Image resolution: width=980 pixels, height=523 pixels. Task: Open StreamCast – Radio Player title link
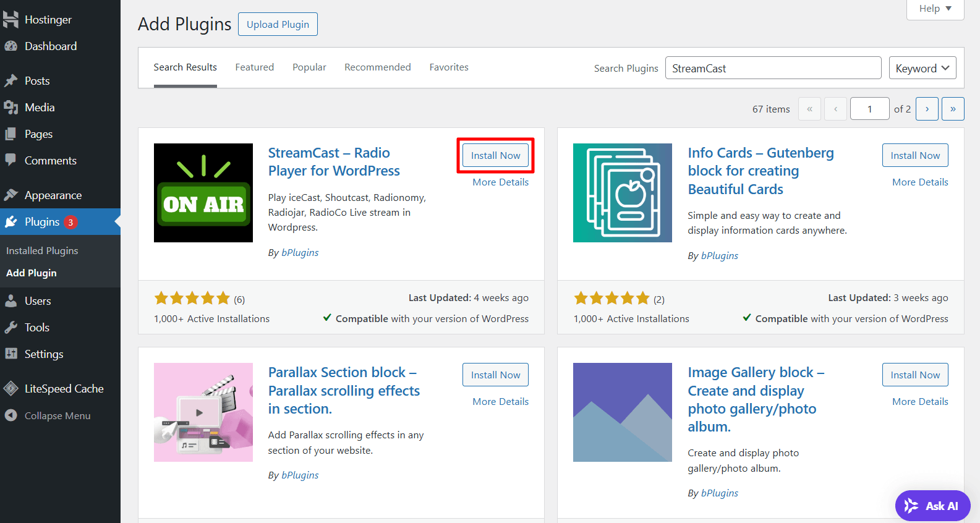[x=334, y=162]
